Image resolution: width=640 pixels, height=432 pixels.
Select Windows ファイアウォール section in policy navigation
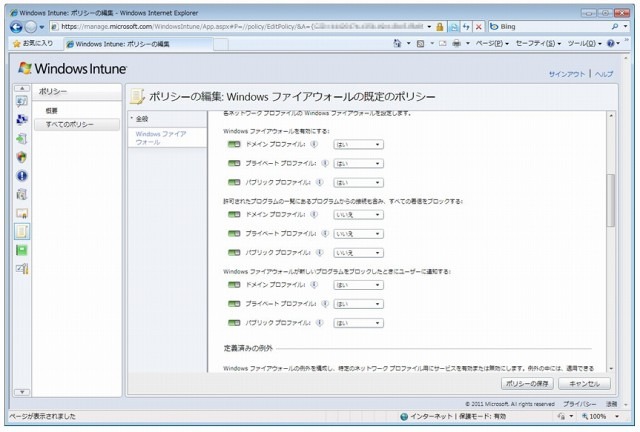167,138
